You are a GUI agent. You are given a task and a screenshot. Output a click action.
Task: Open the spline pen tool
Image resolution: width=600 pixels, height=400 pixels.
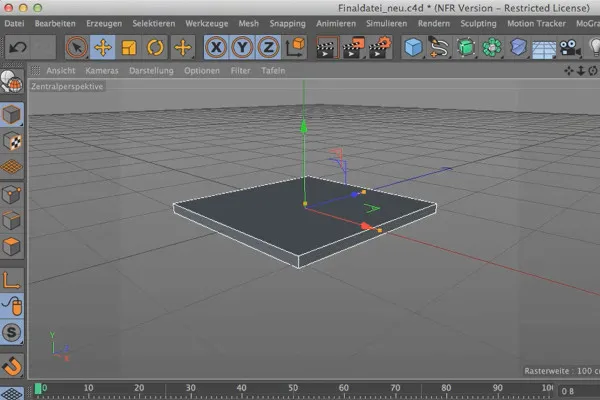pyautogui.click(x=439, y=47)
